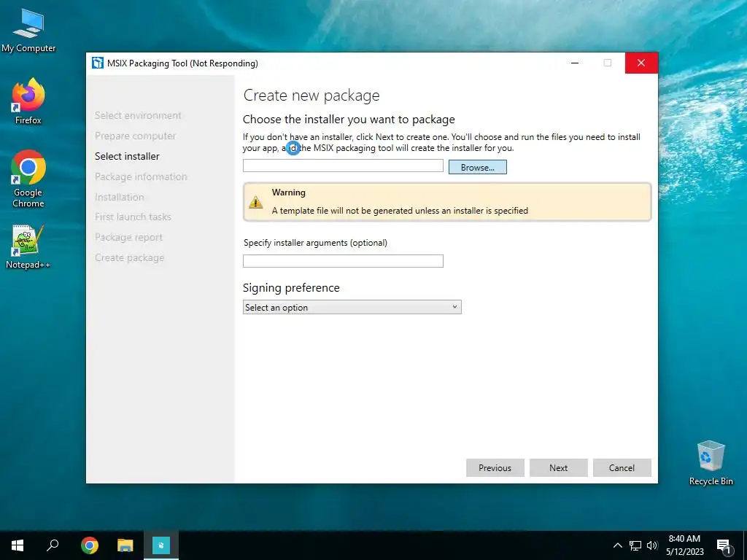Select the 'Prepare computer' step
The height and width of the screenshot is (560, 747).
[x=135, y=136]
